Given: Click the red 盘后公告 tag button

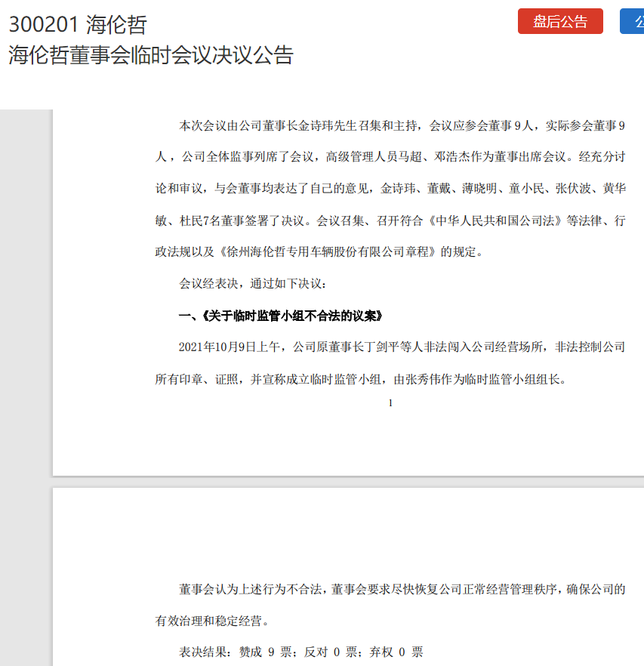Looking at the screenshot, I should [559, 21].
